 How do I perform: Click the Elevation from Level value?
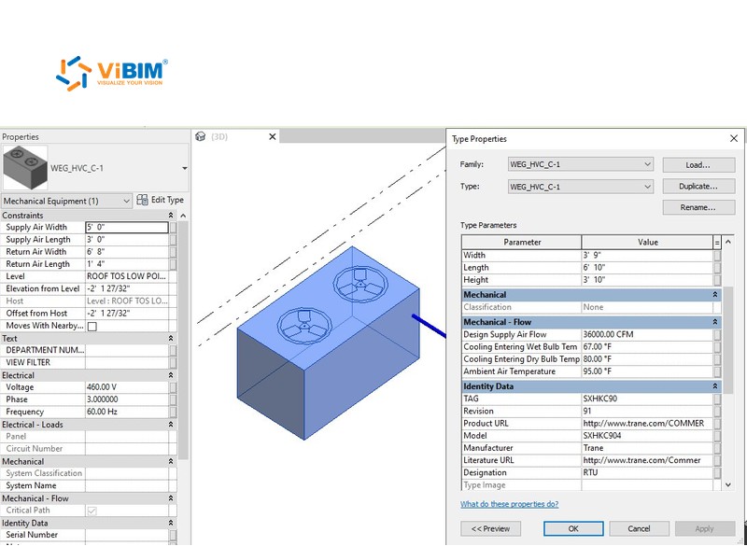coord(127,288)
